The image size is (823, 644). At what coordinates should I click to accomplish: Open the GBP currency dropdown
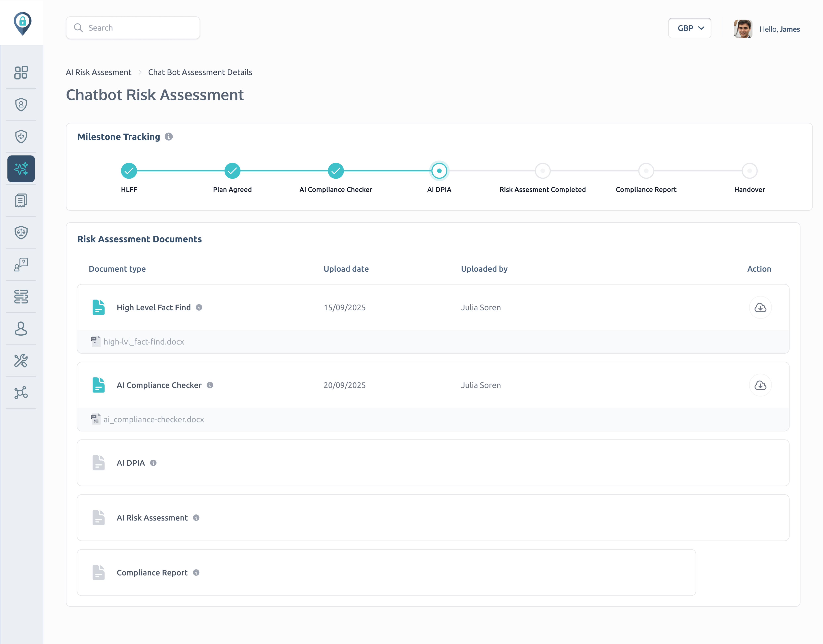(x=689, y=28)
